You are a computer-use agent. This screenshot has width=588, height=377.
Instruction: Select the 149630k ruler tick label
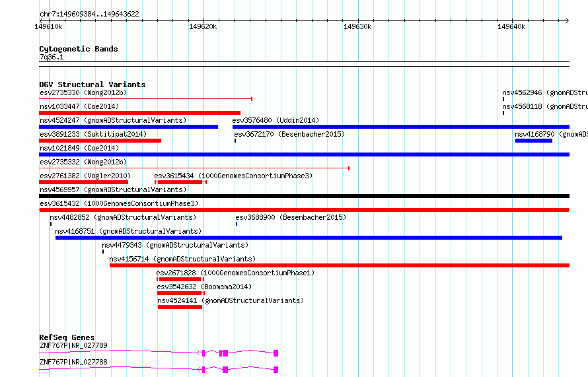click(x=357, y=26)
